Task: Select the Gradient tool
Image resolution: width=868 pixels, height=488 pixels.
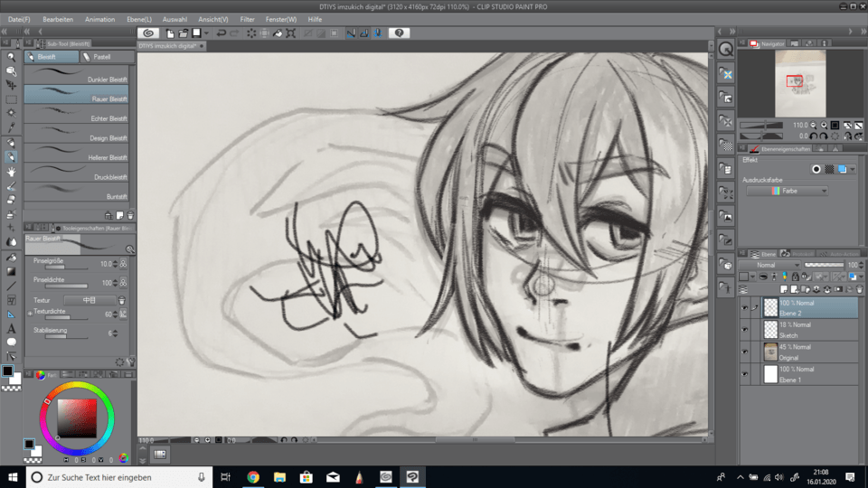Action: click(x=12, y=271)
